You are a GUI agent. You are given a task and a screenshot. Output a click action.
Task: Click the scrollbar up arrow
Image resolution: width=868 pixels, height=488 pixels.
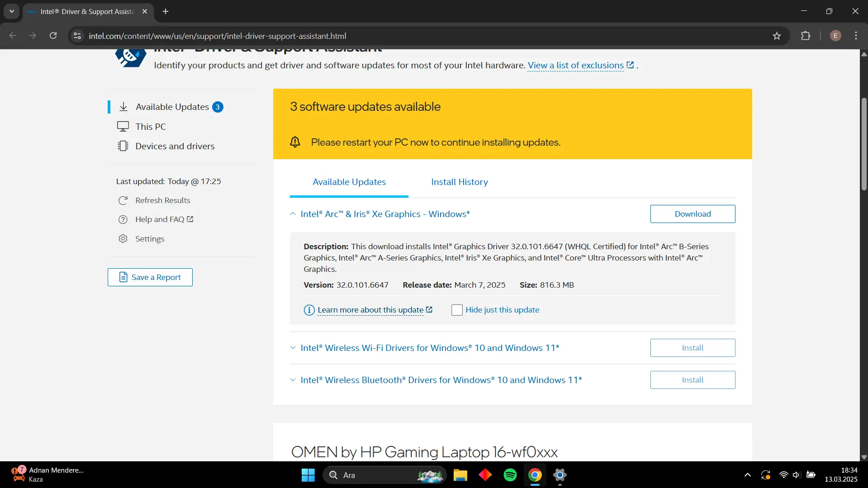tap(864, 54)
